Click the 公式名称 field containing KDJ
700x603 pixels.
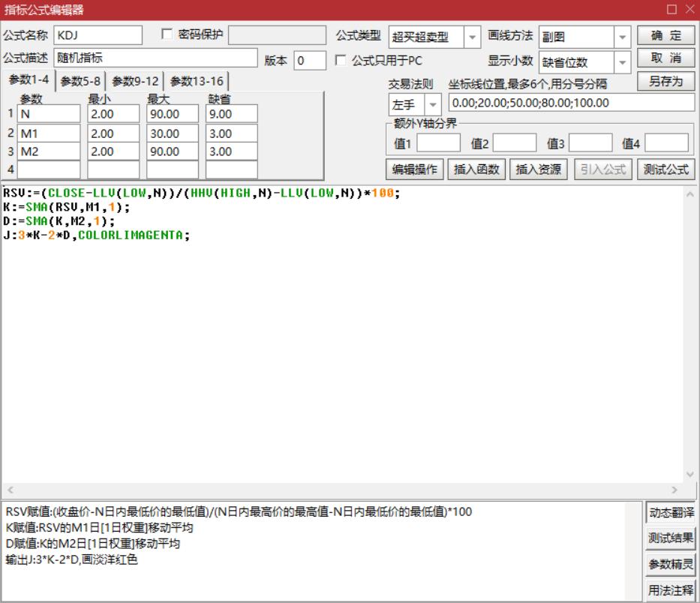click(x=98, y=35)
